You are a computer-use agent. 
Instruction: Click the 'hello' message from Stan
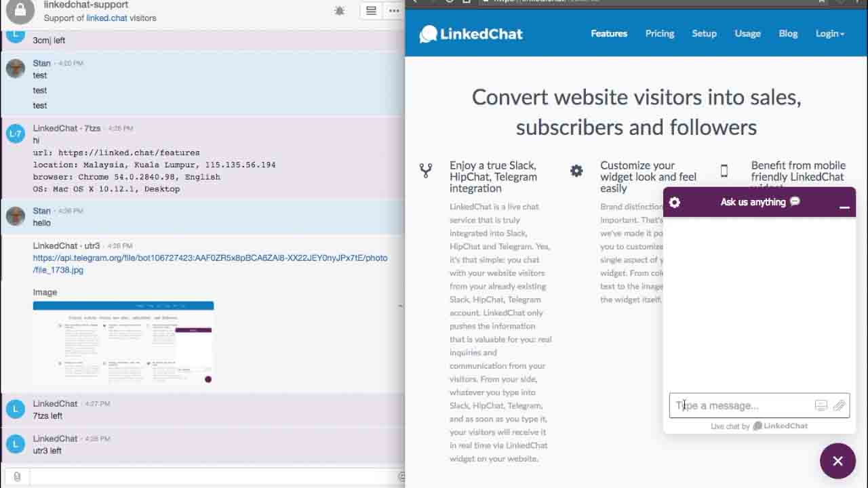(x=42, y=223)
